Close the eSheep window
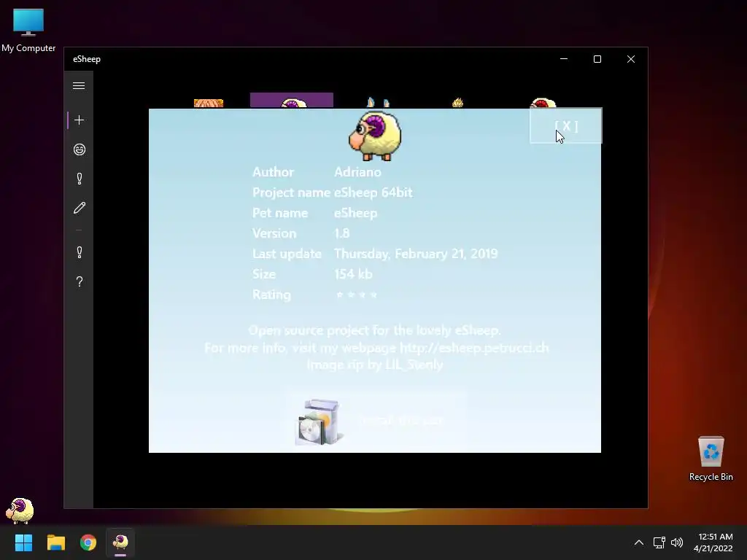The width and height of the screenshot is (747, 560). point(631,59)
